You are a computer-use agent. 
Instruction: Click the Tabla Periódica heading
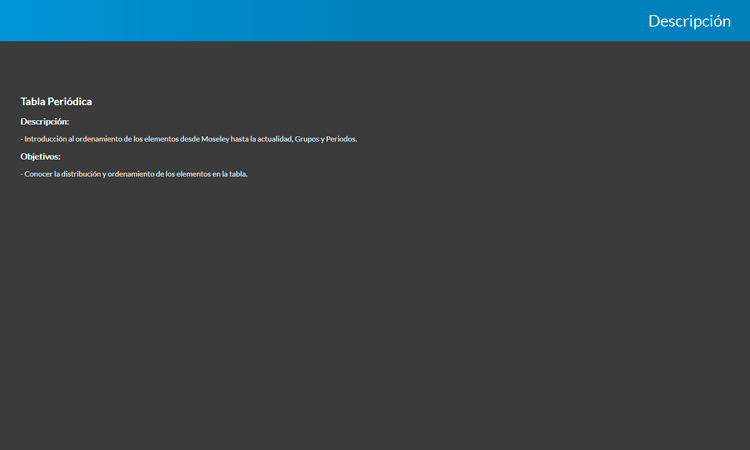(x=56, y=102)
